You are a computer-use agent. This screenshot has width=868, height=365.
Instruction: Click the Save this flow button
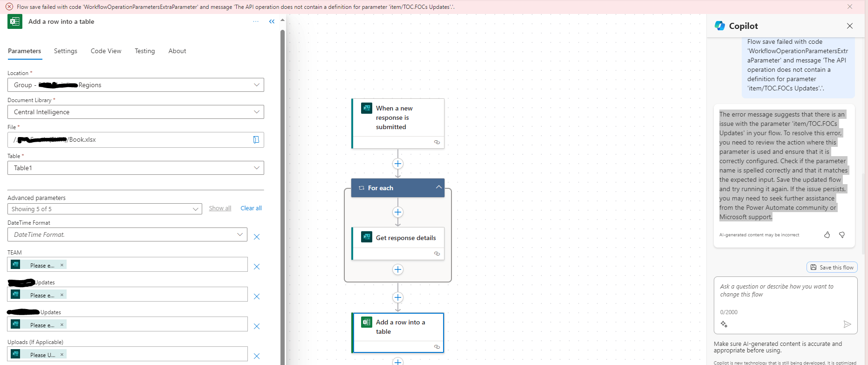(832, 267)
